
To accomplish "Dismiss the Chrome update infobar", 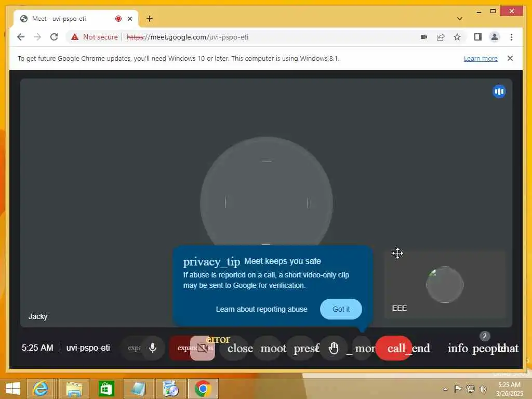I will coord(510,58).
